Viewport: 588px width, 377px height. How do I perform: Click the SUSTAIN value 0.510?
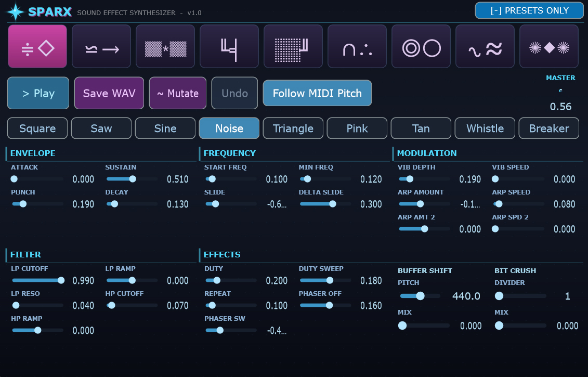178,179
